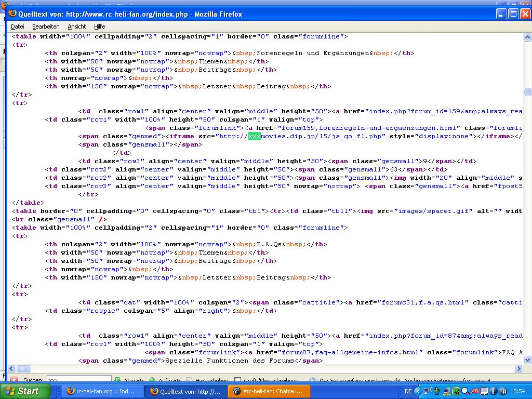This screenshot has height=399, width=532.
Task: Click the Hervorheben highlight icon
Action: pos(190,380)
